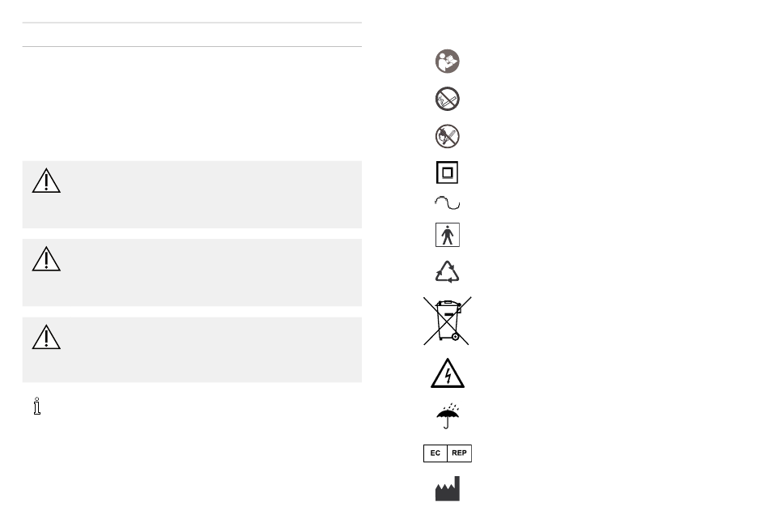This screenshot has height=532, width=769.
Task: Select the information letter i symbol
Action: click(36, 406)
